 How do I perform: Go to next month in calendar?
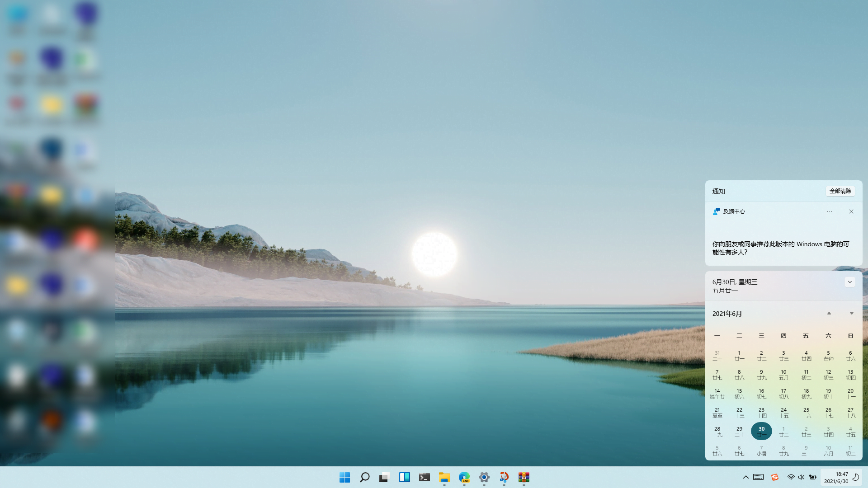click(x=851, y=313)
